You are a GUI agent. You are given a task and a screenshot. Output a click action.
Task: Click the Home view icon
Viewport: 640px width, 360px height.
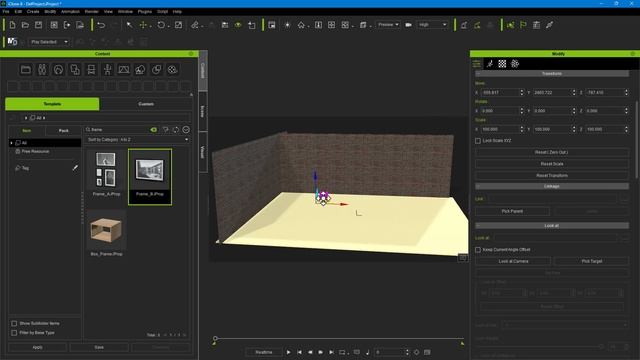(301, 25)
